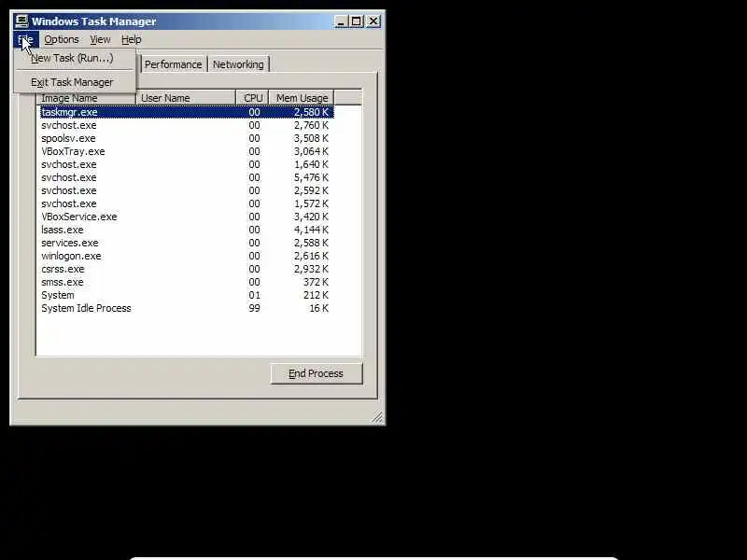This screenshot has width=747, height=560.
Task: Select Exit Task Manager menu entry
Action: click(x=75, y=82)
